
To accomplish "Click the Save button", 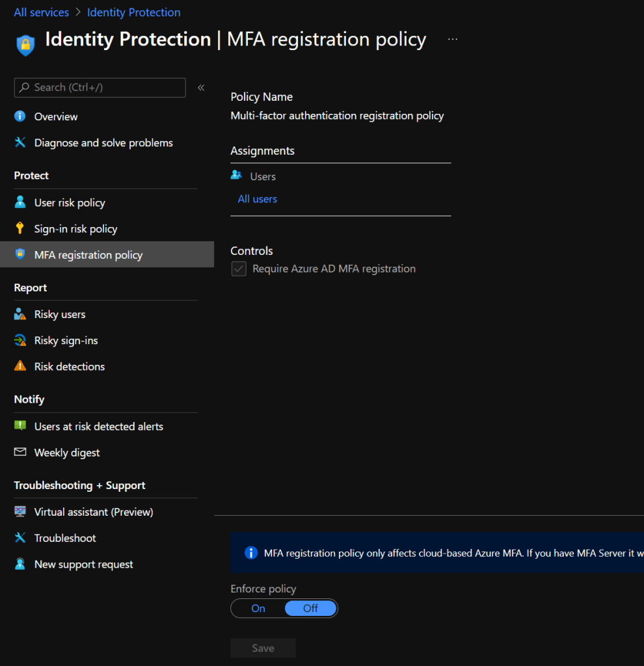I will point(263,648).
